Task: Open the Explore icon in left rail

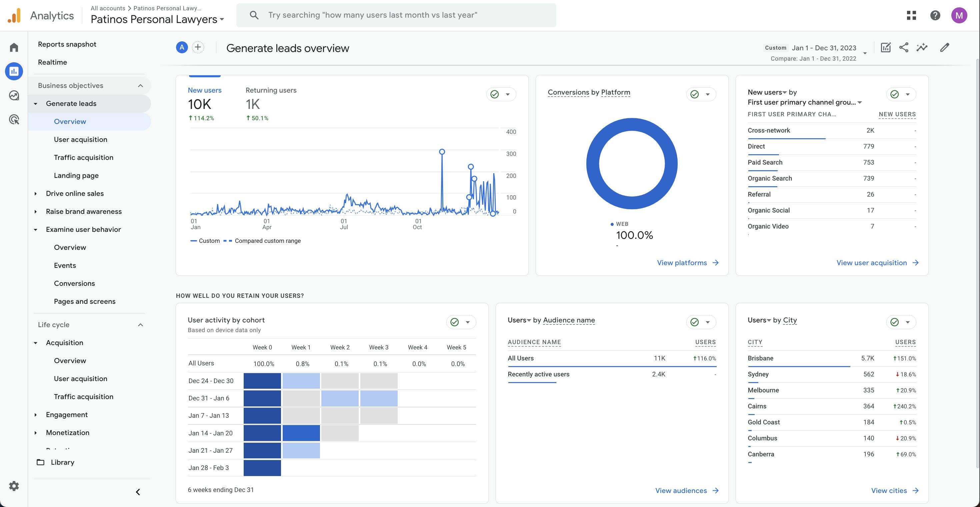Action: (x=14, y=95)
